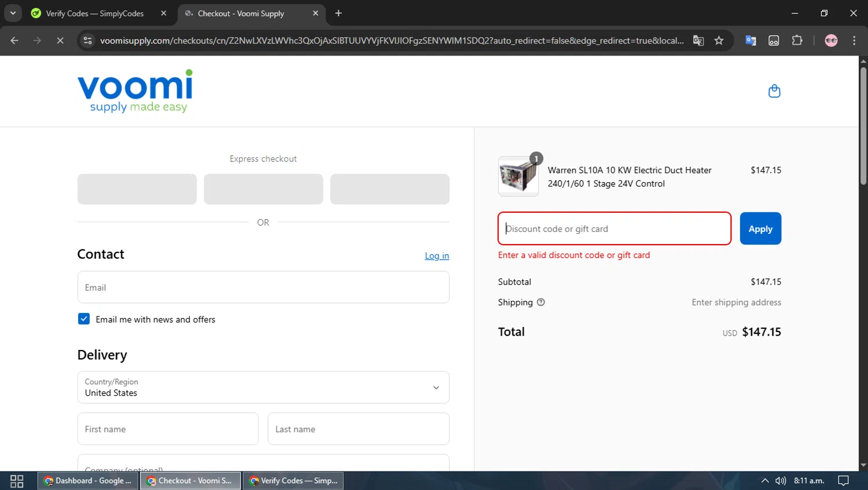
Task: Open the Google Translate extension icon
Action: [x=751, y=40]
